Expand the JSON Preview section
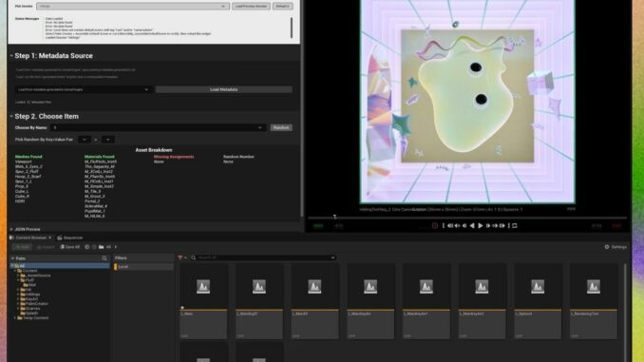 pos(11,229)
